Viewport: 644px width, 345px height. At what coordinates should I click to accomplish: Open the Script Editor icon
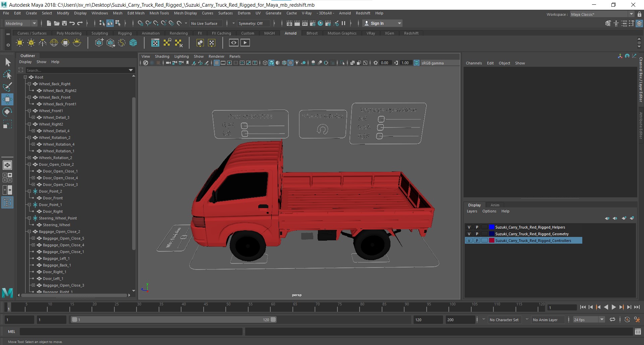tap(638, 332)
